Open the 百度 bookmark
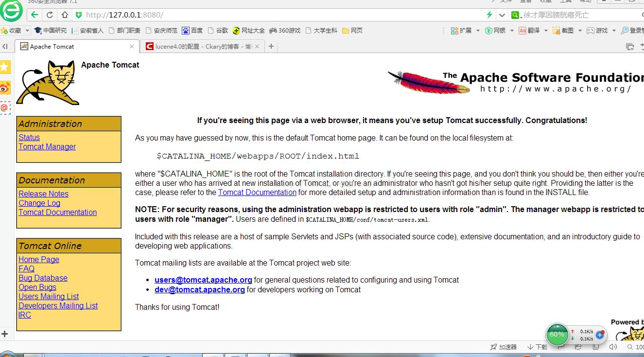This screenshot has height=357, width=644. (x=192, y=30)
